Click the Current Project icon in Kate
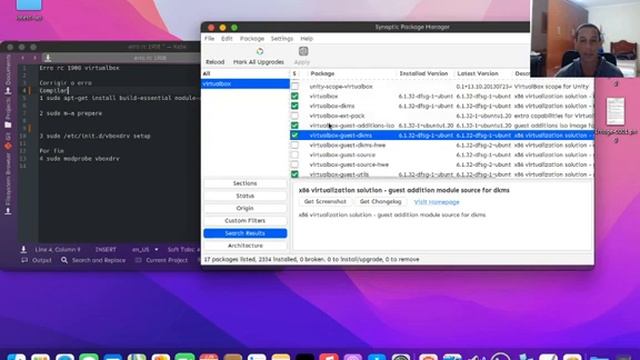The image size is (640, 360). (x=138, y=260)
